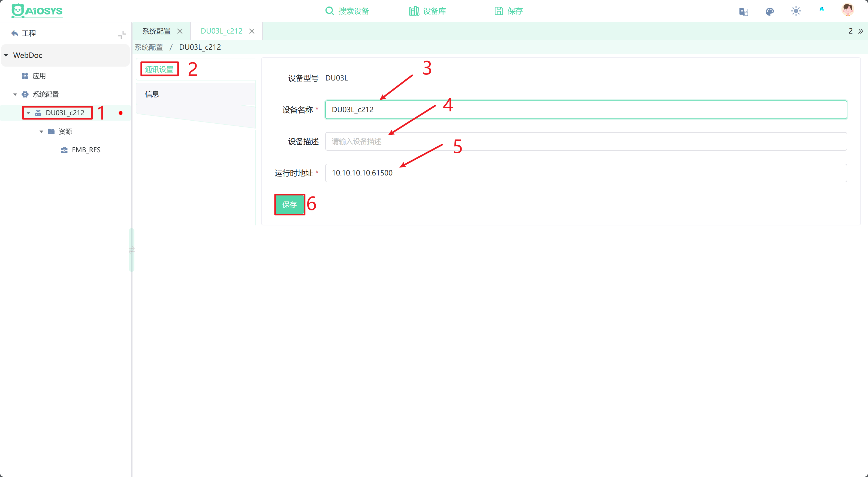Screen dimensions: 868x477
Task: Click the AIOSYS logo
Action: tap(37, 11)
